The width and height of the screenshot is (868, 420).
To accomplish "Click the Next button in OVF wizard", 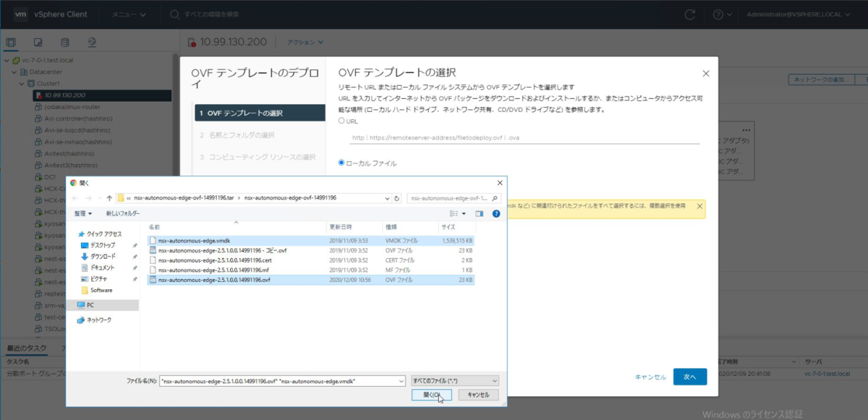I will click(x=690, y=377).
